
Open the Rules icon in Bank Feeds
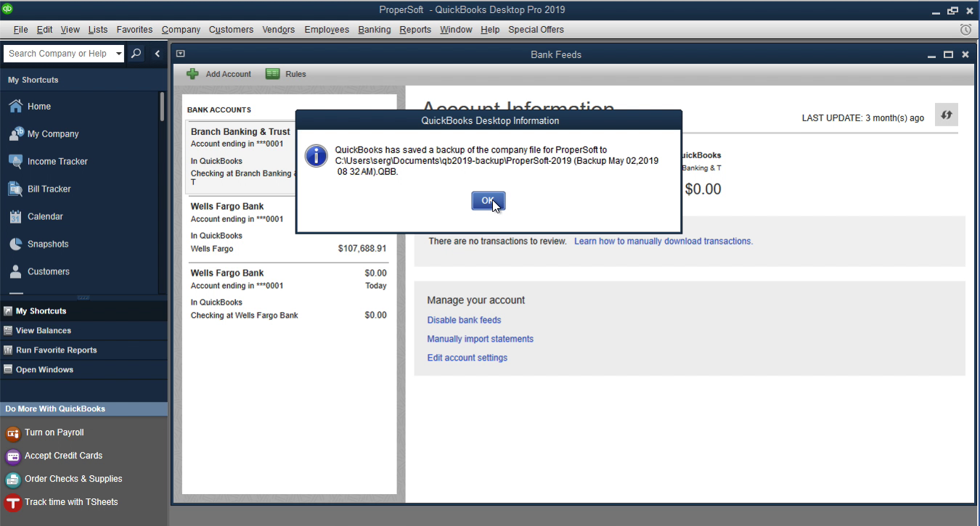click(x=273, y=74)
